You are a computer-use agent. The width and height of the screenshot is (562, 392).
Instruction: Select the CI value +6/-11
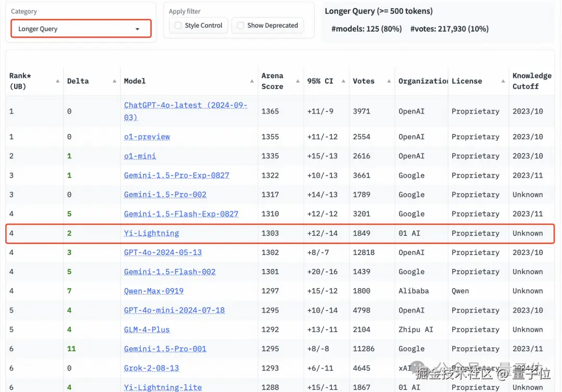click(x=320, y=368)
